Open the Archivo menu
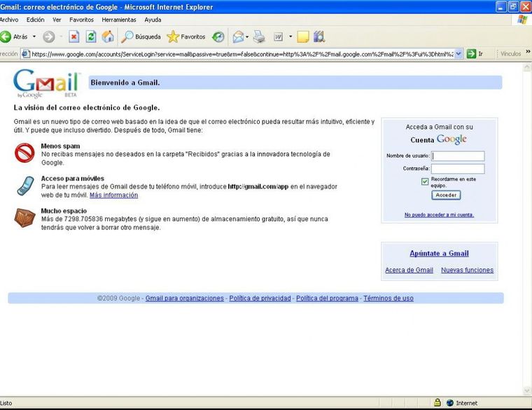The height and width of the screenshot is (410, 532). coord(9,20)
